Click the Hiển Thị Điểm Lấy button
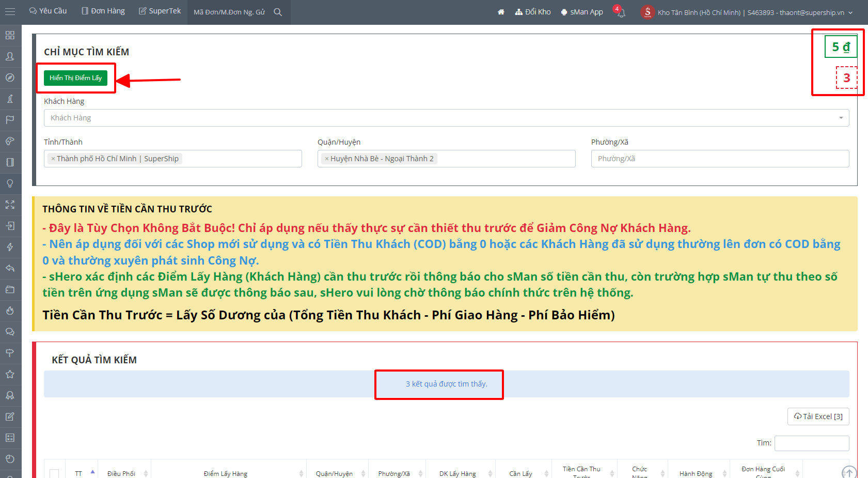The width and height of the screenshot is (868, 478). tap(75, 78)
